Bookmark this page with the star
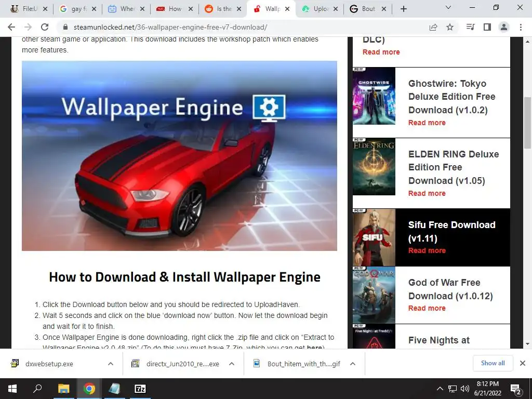Image resolution: width=532 pixels, height=399 pixels. pos(450,27)
